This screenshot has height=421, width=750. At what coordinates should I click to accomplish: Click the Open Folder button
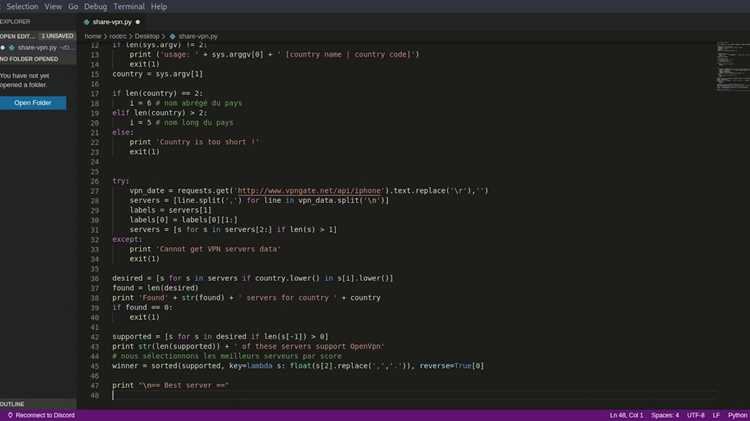tap(33, 103)
